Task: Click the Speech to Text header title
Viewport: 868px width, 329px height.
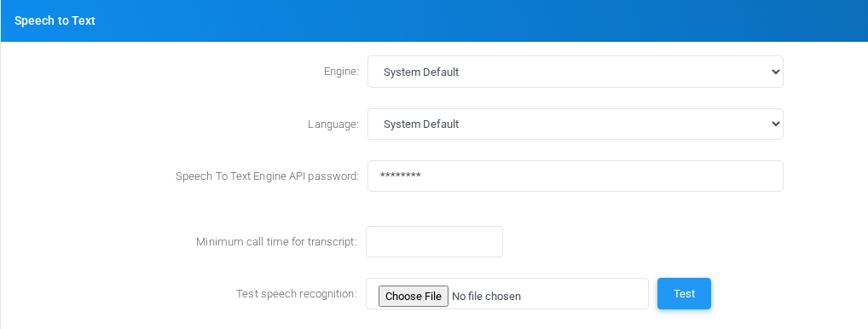Action: 55,20
